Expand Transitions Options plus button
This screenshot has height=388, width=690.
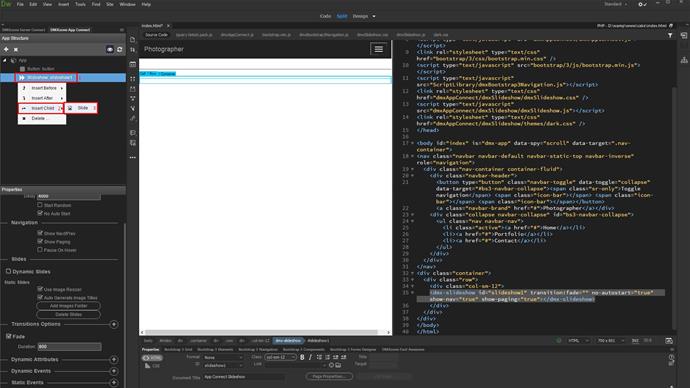coord(114,324)
